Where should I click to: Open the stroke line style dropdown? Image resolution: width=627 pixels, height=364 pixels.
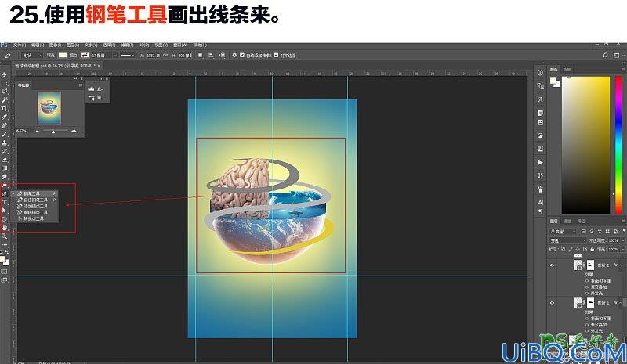click(127, 55)
